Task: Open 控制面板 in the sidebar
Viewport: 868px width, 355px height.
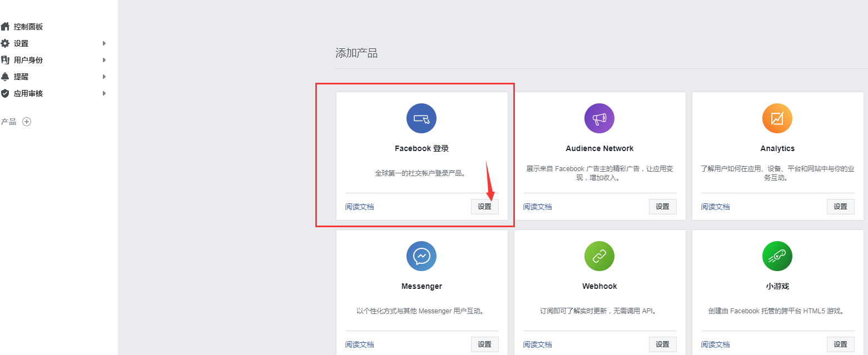Action: 28,27
